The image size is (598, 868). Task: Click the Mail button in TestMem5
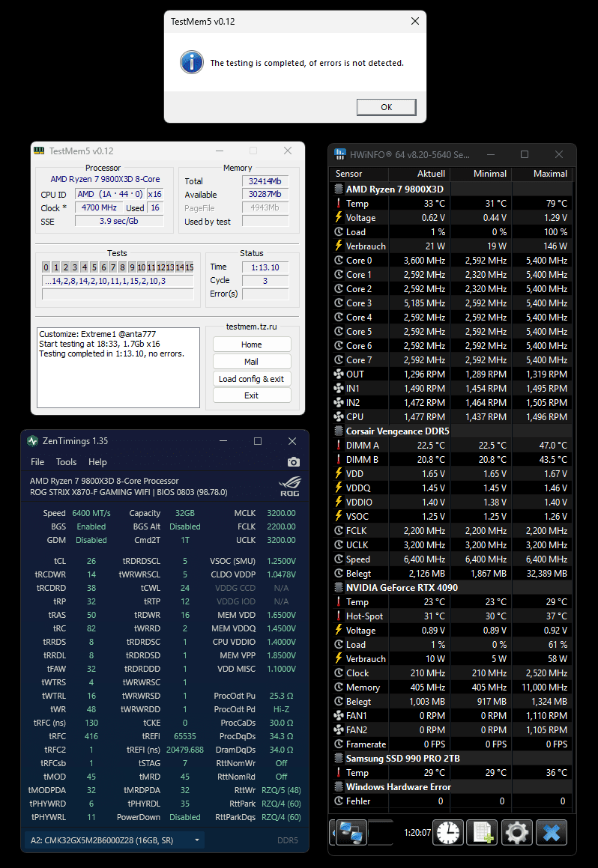click(x=251, y=362)
